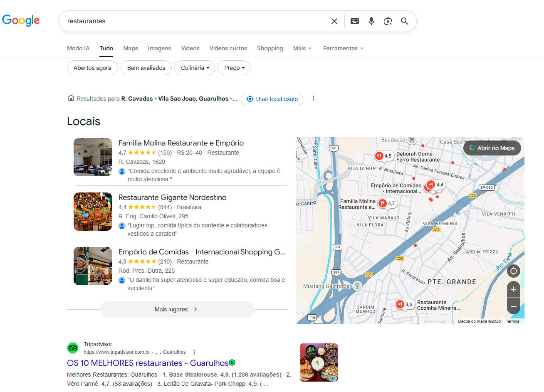Enable the Abertos agora filter
The image size is (544, 392).
click(x=92, y=67)
